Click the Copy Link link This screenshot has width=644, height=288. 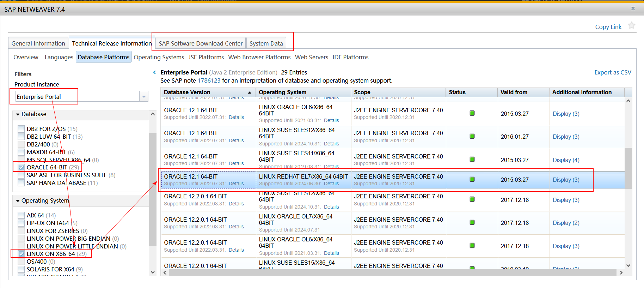pyautogui.click(x=608, y=27)
